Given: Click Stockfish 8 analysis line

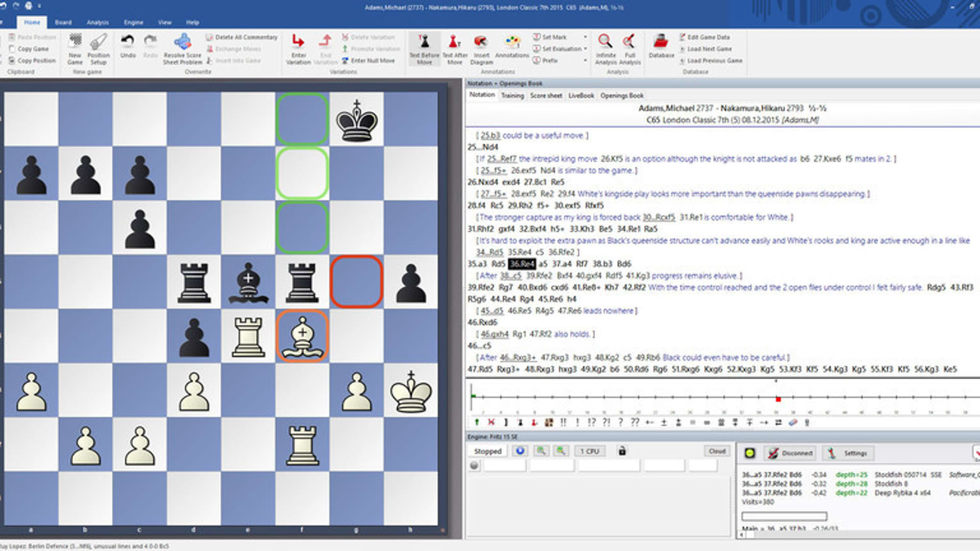Looking at the screenshot, I should coord(824,484).
